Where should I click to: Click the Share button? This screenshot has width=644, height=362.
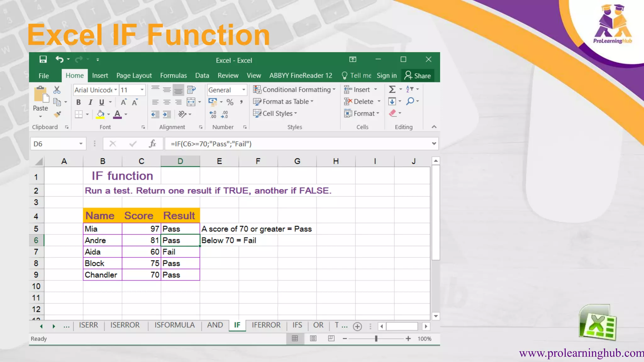tap(418, 76)
